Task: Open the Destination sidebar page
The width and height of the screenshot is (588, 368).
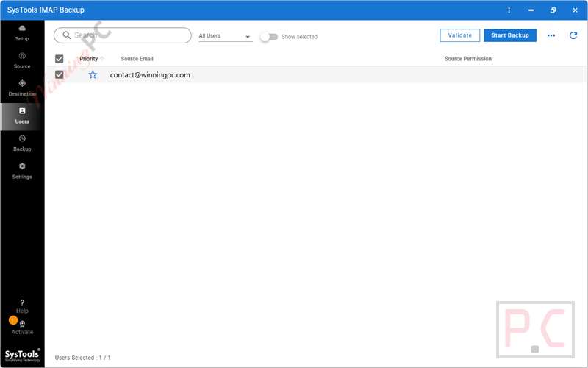Action: coord(22,88)
